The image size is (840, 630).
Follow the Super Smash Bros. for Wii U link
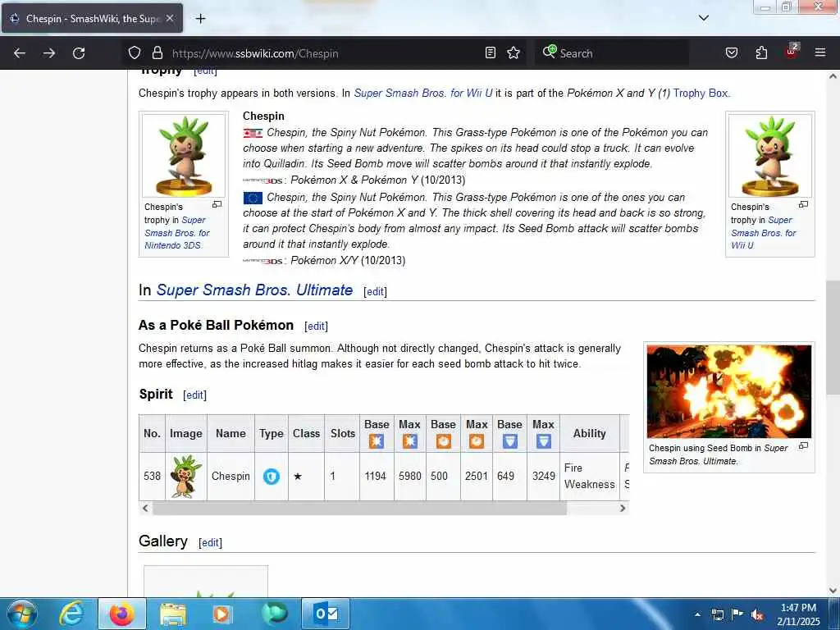(x=423, y=94)
